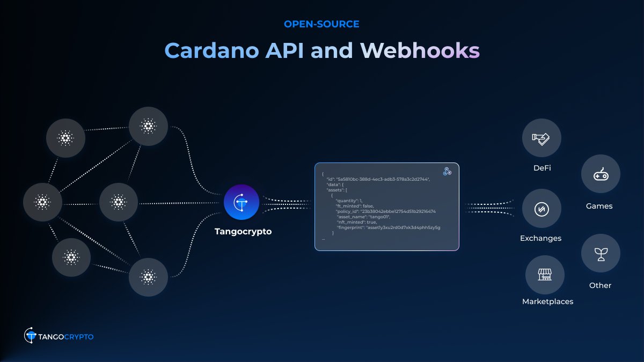Select the leftmost Cardano node icon
Screen dimensions: 644x362
[x=42, y=202]
